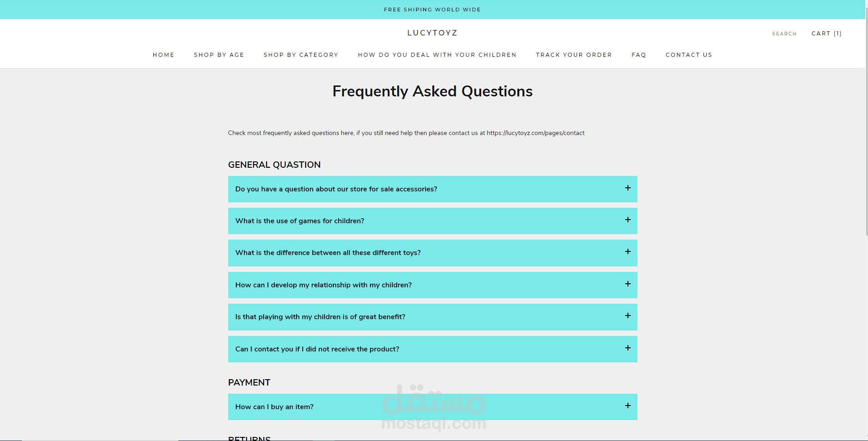Screen dimensions: 868x441
Task: Expand the accessories store question plus icon
Action: [627, 188]
